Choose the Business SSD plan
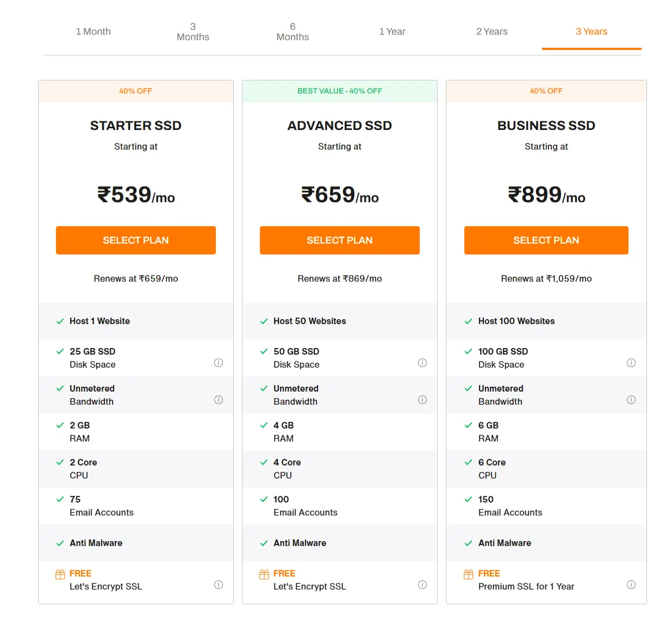 tap(546, 240)
